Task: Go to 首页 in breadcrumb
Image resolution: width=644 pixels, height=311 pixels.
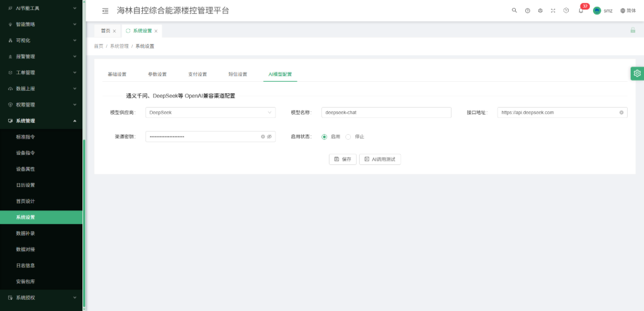Action: 99,47
